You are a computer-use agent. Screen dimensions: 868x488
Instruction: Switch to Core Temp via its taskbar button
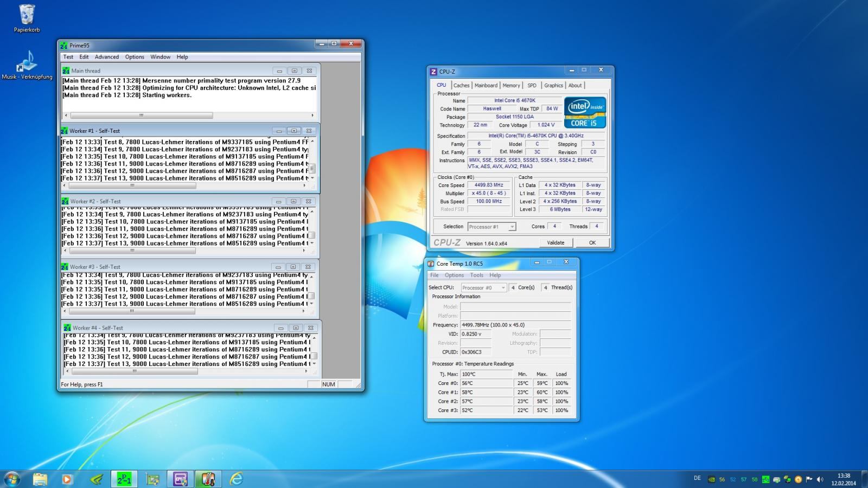[208, 479]
